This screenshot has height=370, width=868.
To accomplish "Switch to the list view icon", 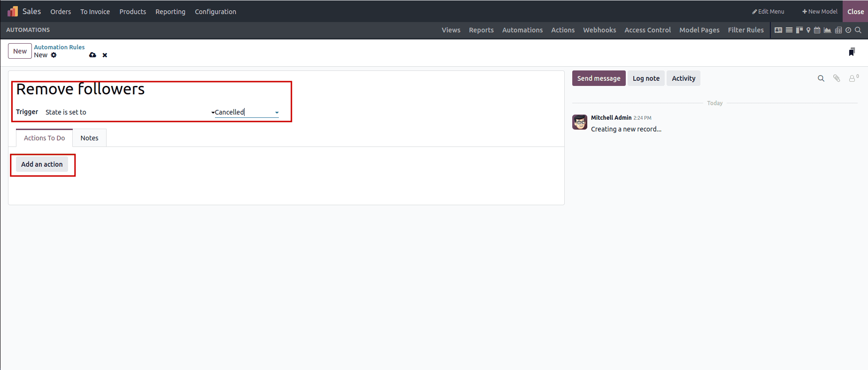I will (x=789, y=30).
